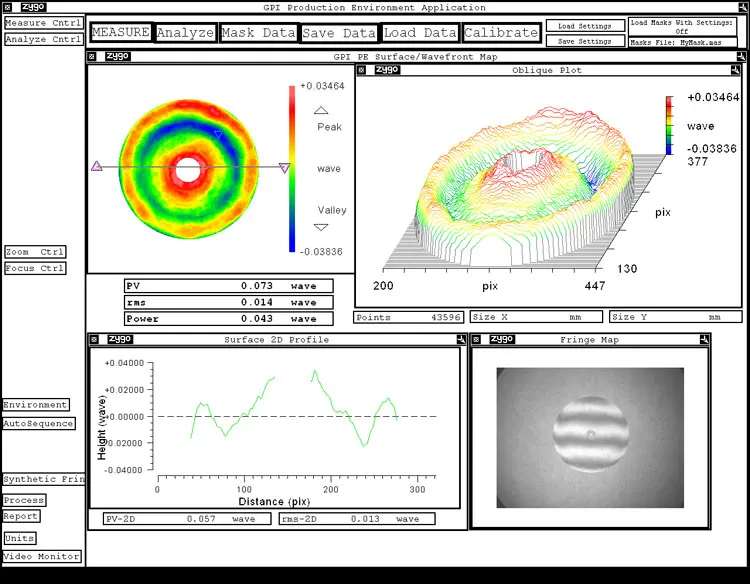Click the zygo logo in the Fringe Map title bar
The image size is (750, 584).
[501, 339]
